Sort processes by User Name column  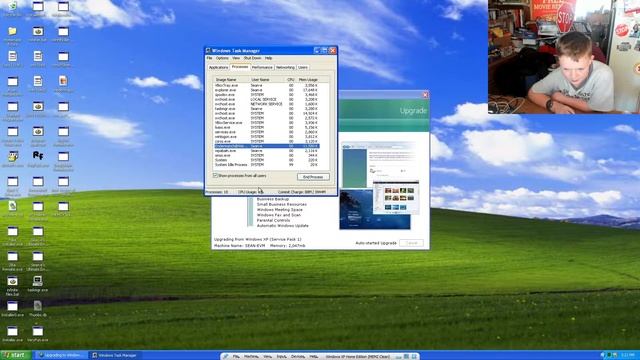tap(267, 80)
